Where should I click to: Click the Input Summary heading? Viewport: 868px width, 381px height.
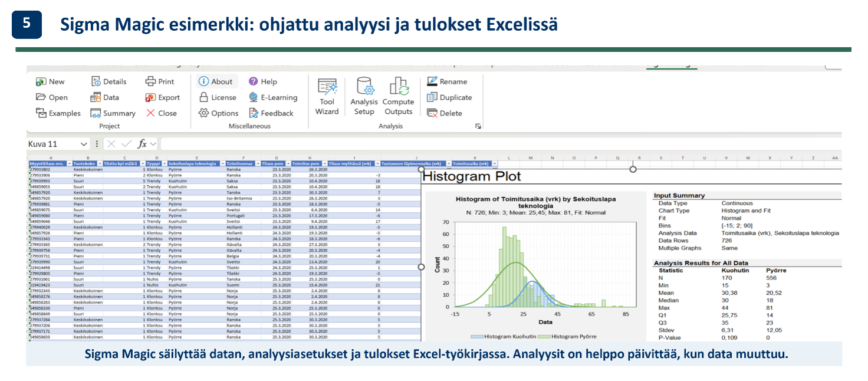click(x=679, y=196)
